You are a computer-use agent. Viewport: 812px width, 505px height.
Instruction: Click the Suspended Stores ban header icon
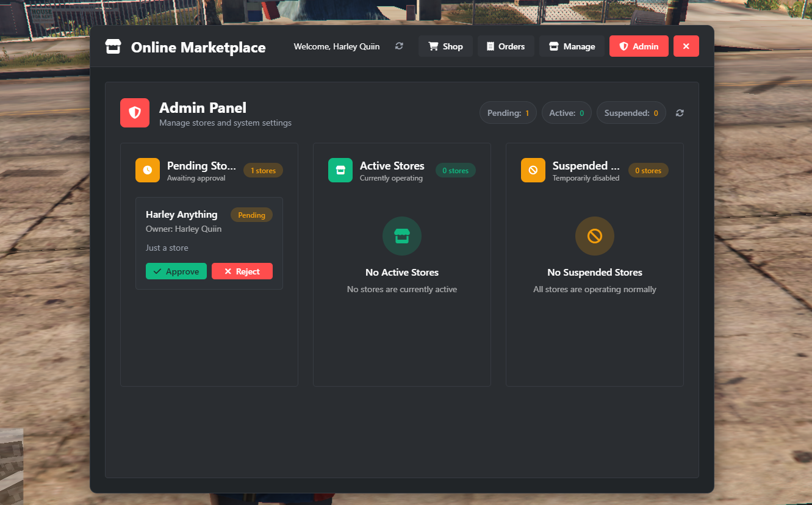point(533,170)
